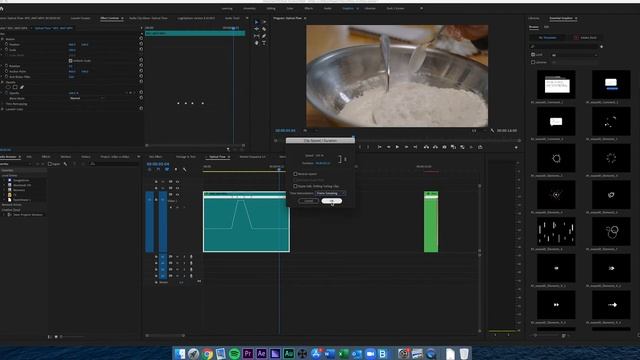The width and height of the screenshot is (640, 360).
Task: Select the Track Select Forward tool
Action: [x=264, y=22]
